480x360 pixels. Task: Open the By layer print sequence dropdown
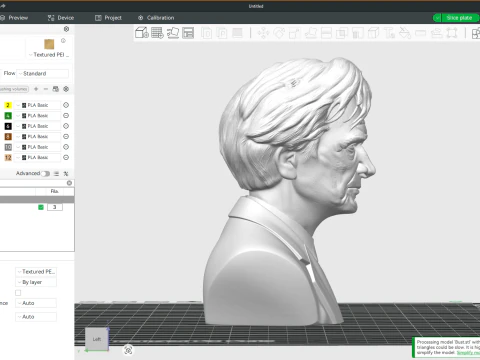pyautogui.click(x=36, y=282)
